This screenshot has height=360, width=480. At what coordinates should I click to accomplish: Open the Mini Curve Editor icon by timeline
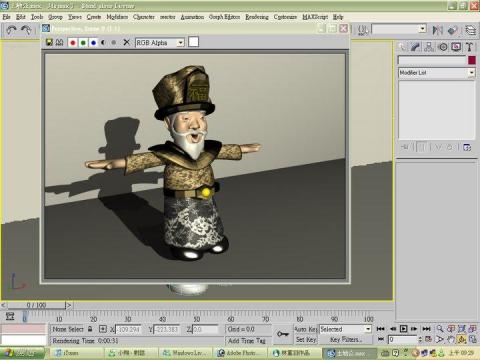pos(10,316)
